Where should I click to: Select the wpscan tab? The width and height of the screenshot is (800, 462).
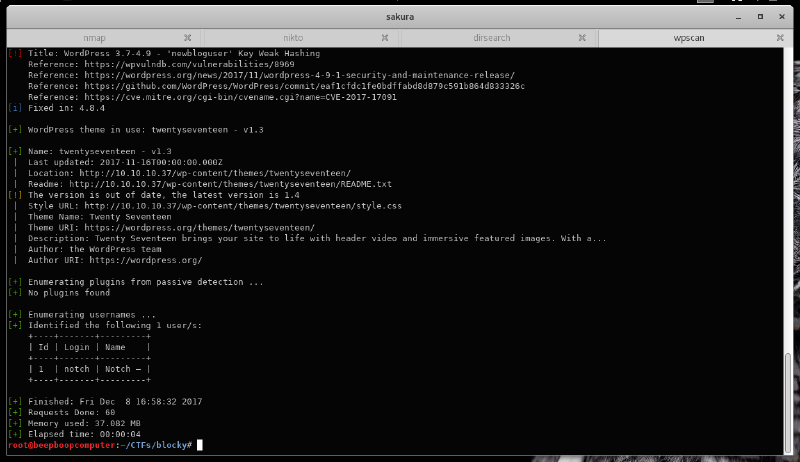coord(688,38)
